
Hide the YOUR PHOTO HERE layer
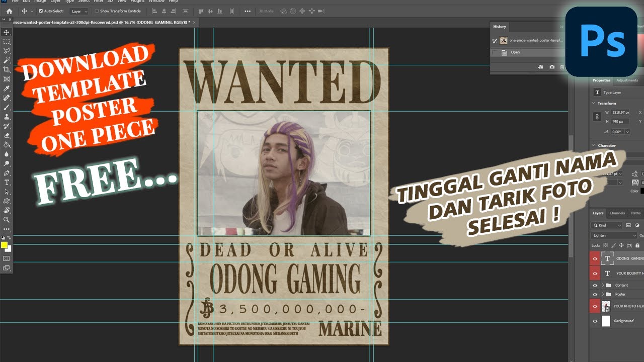click(x=595, y=306)
